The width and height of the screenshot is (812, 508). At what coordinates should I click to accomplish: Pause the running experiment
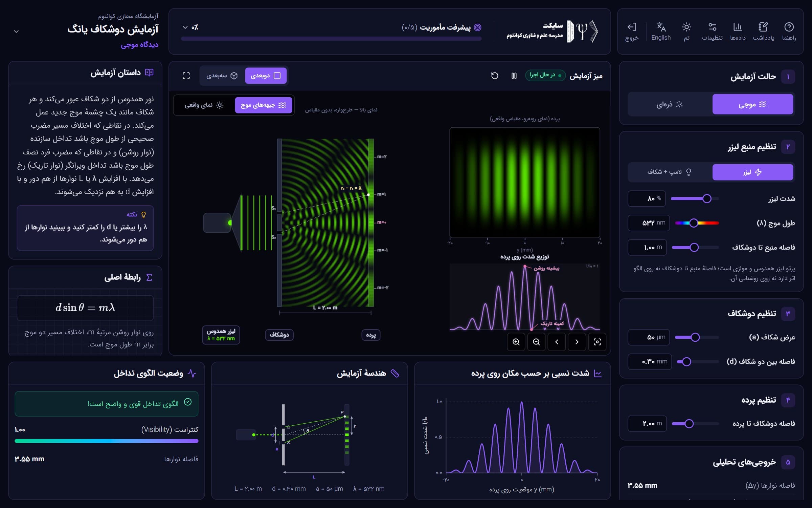coord(514,76)
